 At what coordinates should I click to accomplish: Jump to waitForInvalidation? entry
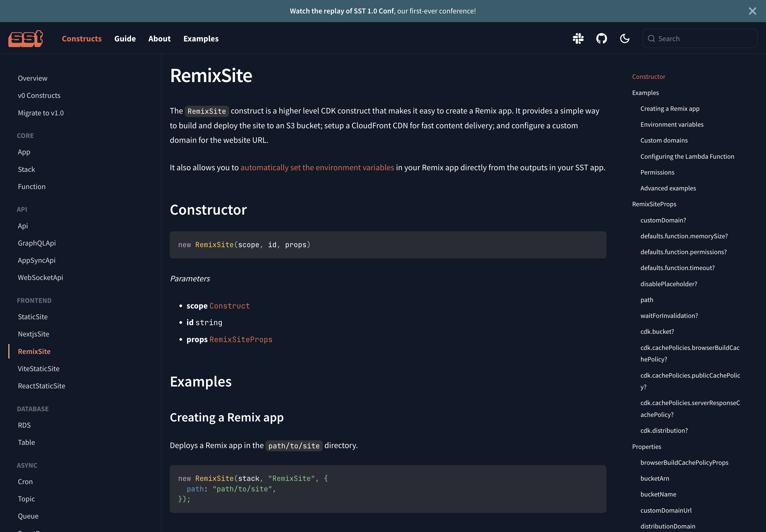[x=669, y=316]
